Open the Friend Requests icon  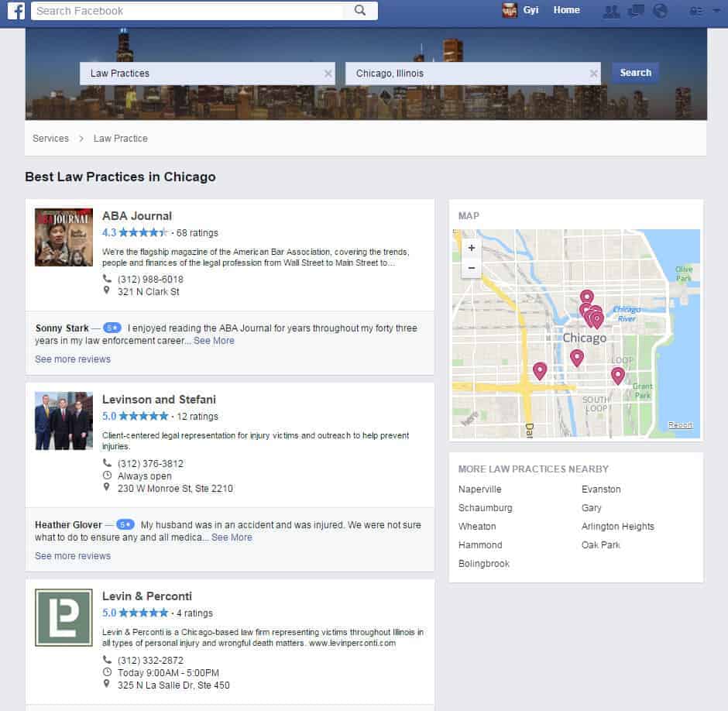(x=611, y=11)
